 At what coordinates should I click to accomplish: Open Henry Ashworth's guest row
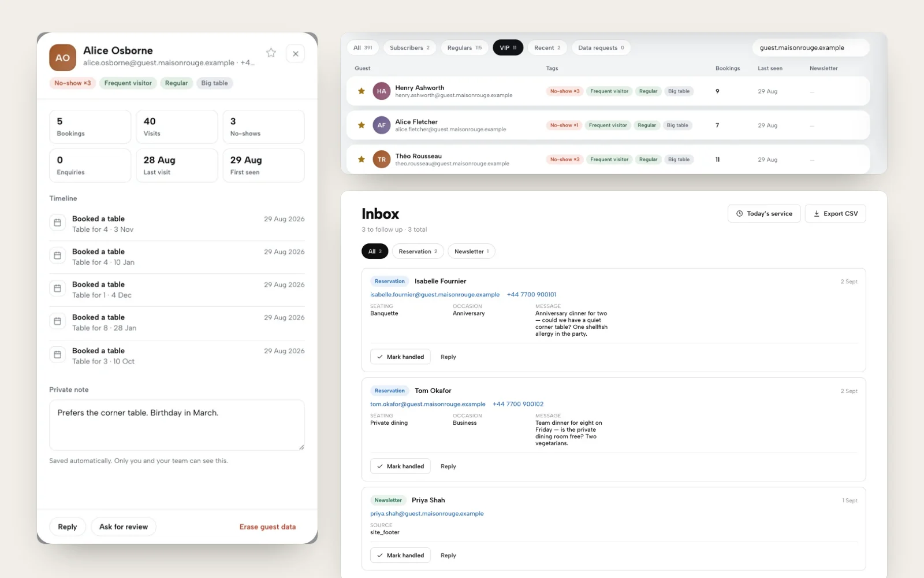click(608, 91)
